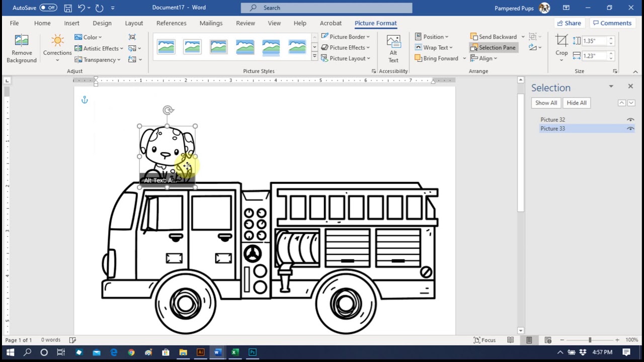The height and width of the screenshot is (362, 644).
Task: Apply the third picture style with frame
Action: click(x=218, y=47)
